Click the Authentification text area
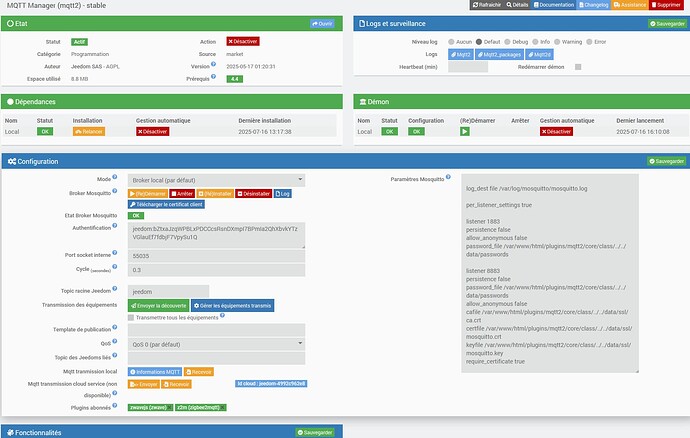 point(216,236)
